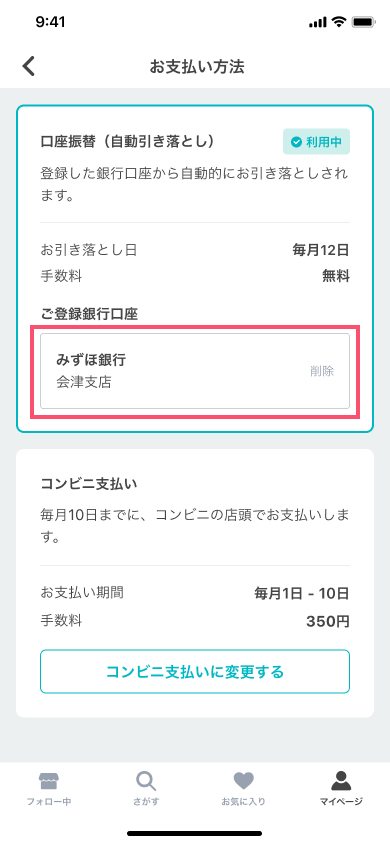Switch to フォロー中 tab label
Image resolution: width=390 pixels, height=844 pixels.
point(49,801)
